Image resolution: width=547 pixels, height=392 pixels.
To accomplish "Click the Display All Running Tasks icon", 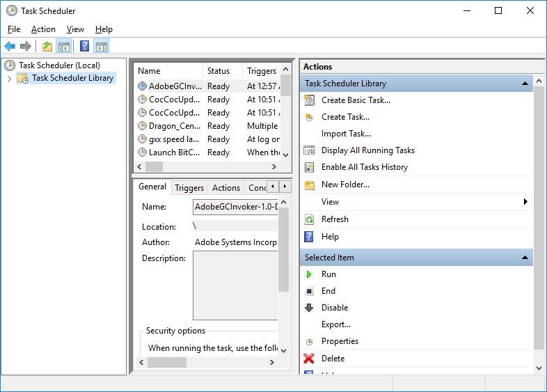I will (309, 150).
